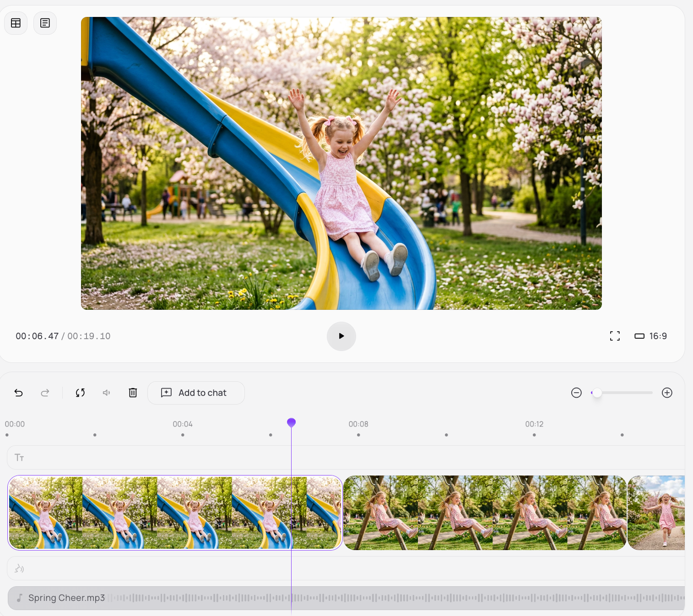This screenshot has height=616, width=693.
Task: Delete the selected clip with the trash icon
Action: [x=133, y=393]
